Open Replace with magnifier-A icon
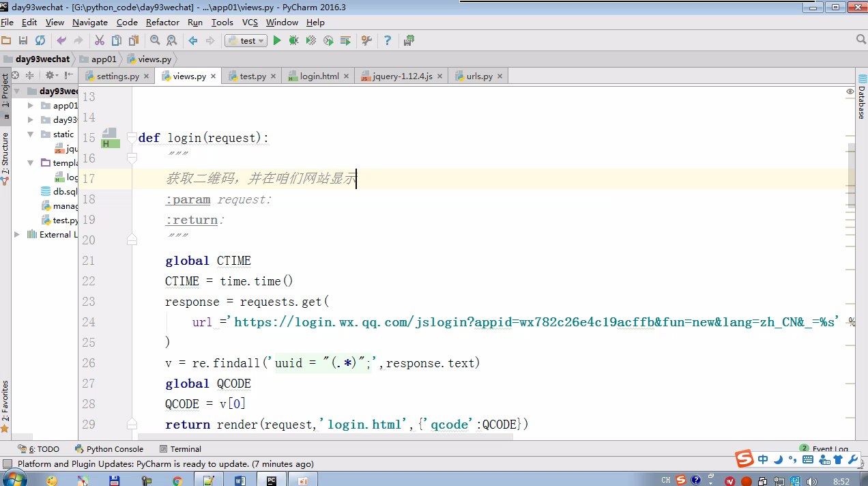The image size is (868, 486). [172, 41]
